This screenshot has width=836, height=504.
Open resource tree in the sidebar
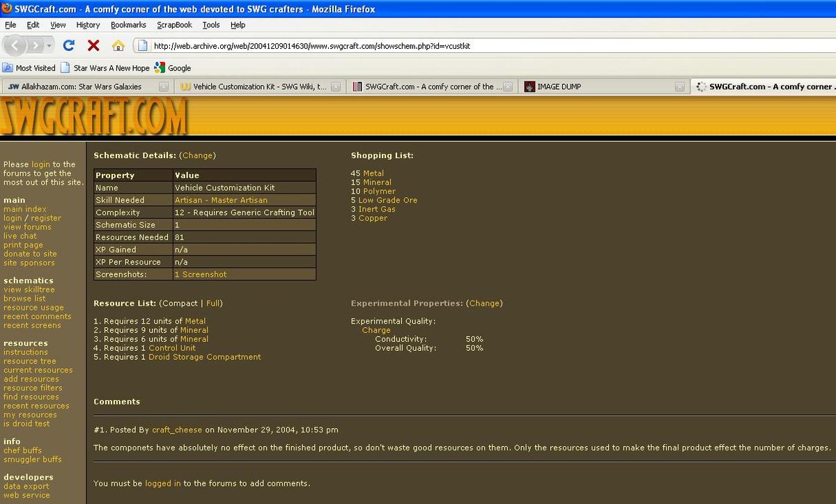30,361
